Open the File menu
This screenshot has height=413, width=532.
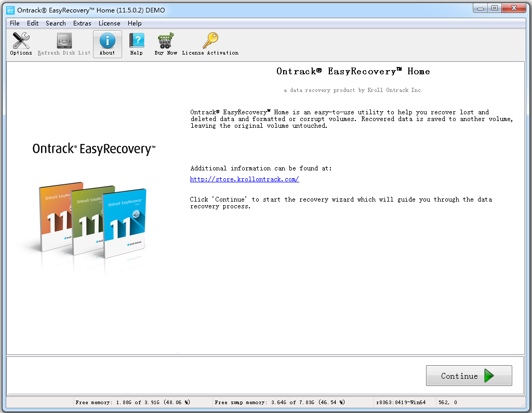pos(15,23)
